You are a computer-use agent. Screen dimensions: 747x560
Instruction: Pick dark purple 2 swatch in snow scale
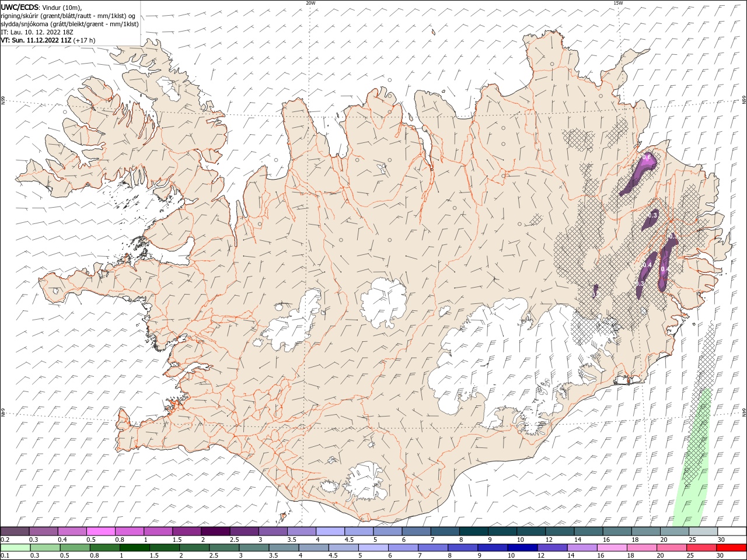point(215,531)
